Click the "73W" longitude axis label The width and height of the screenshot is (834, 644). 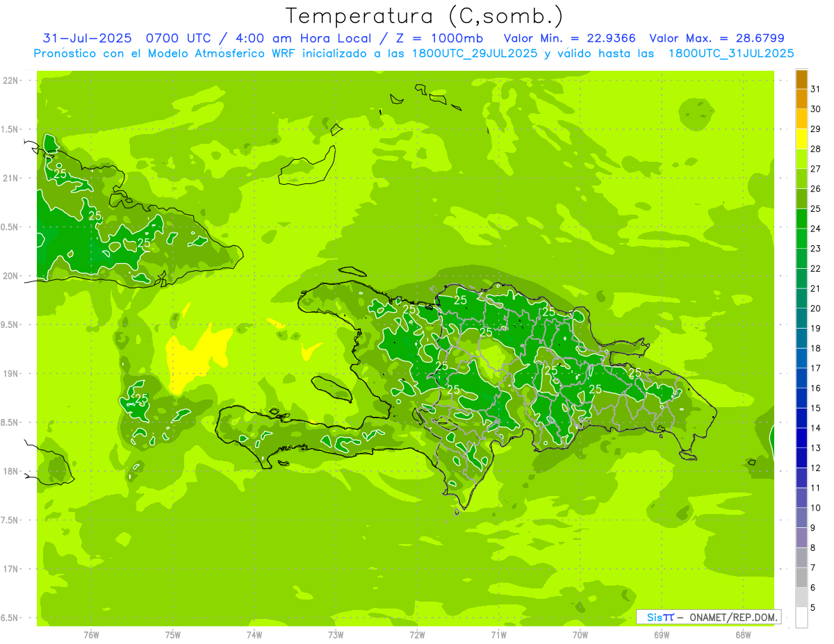tap(336, 634)
